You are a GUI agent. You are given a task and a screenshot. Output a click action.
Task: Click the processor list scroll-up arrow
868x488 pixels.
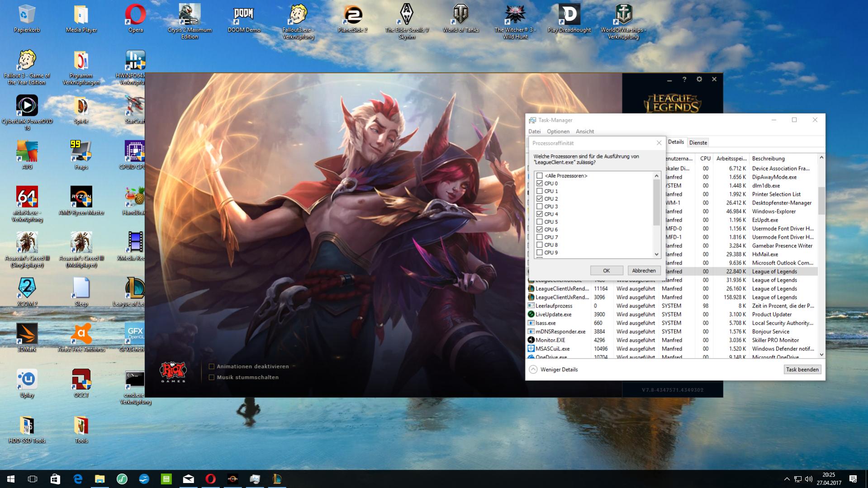[657, 175]
